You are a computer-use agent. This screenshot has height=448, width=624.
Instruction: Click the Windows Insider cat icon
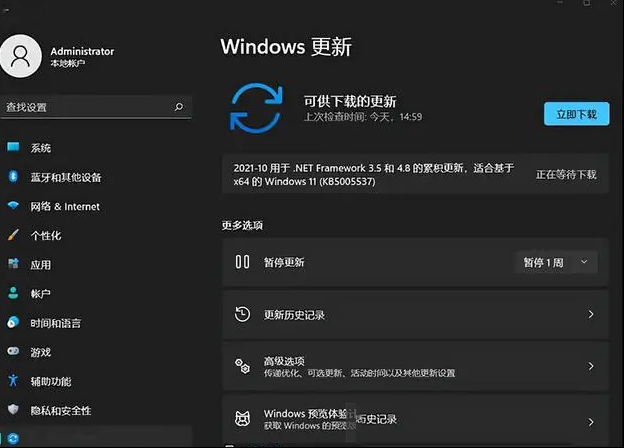pos(242,419)
